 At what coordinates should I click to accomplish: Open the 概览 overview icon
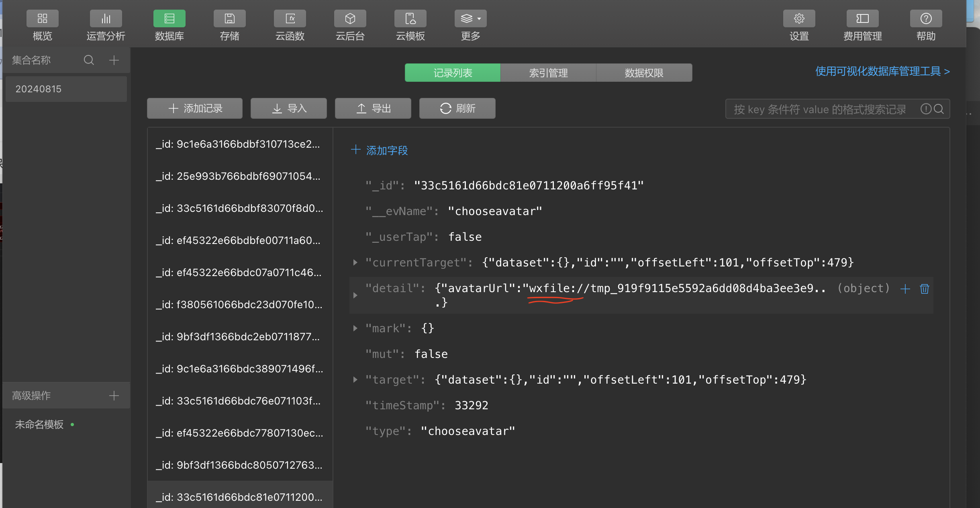[42, 19]
